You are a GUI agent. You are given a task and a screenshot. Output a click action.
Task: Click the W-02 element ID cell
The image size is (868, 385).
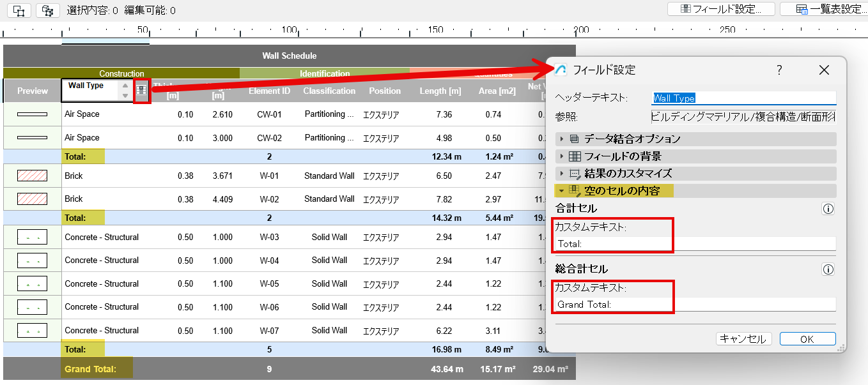269,199
